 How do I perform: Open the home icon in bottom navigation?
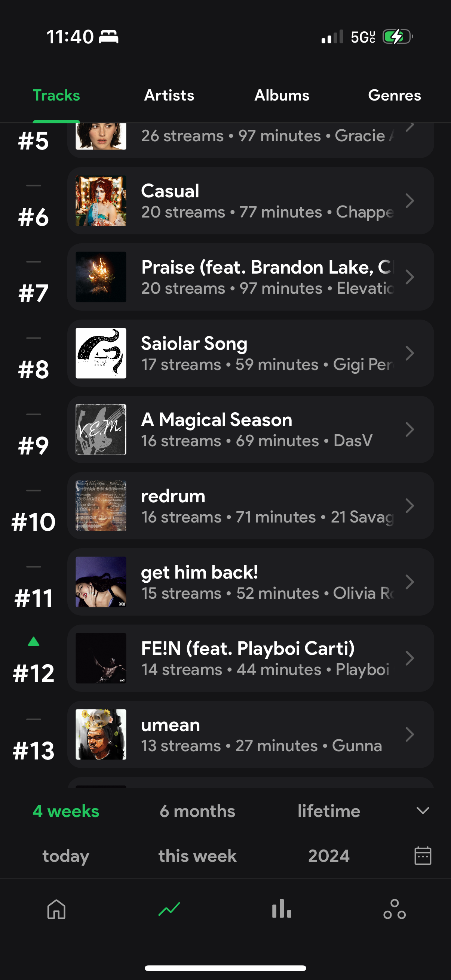[x=56, y=909]
